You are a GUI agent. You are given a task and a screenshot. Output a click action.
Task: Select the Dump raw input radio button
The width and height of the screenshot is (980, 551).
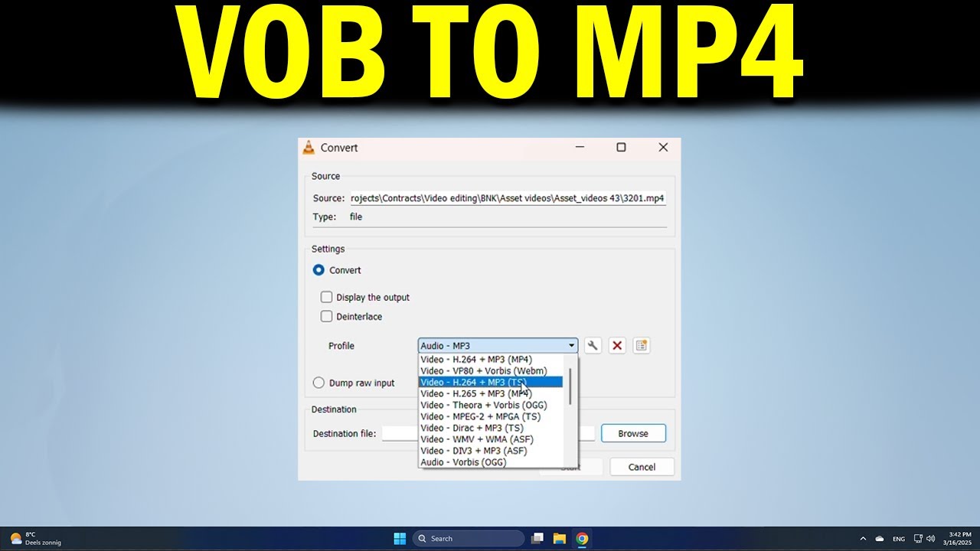coord(318,383)
